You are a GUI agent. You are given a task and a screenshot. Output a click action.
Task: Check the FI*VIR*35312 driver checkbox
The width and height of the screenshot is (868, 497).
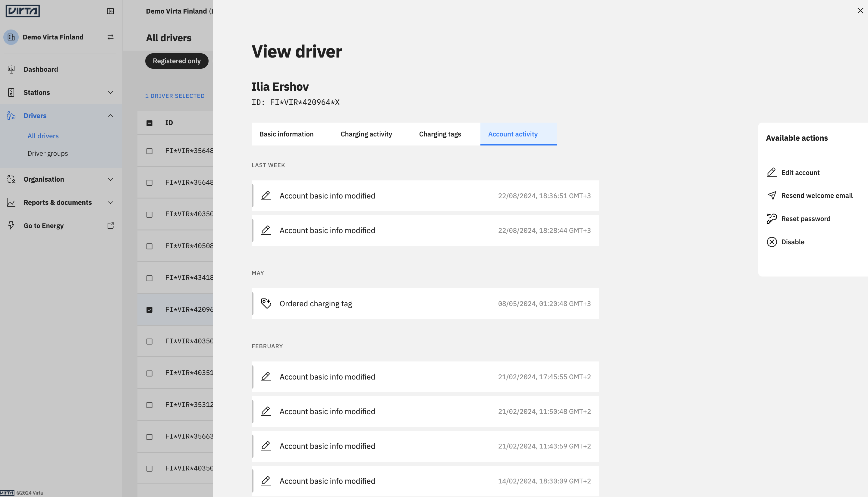[149, 405]
